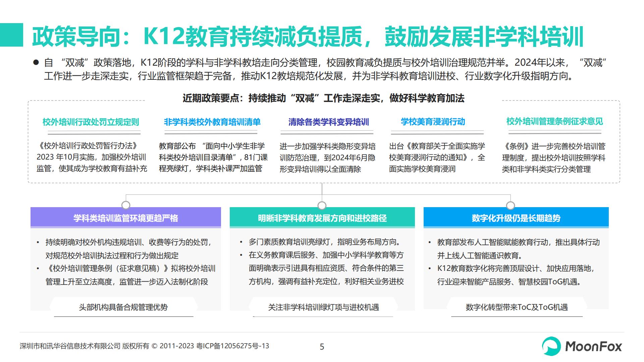Viewport: 644px width, 362px height.
Task: Click the 关注非学科培训绿灯项与进校机遇 label
Action: [x=323, y=307]
